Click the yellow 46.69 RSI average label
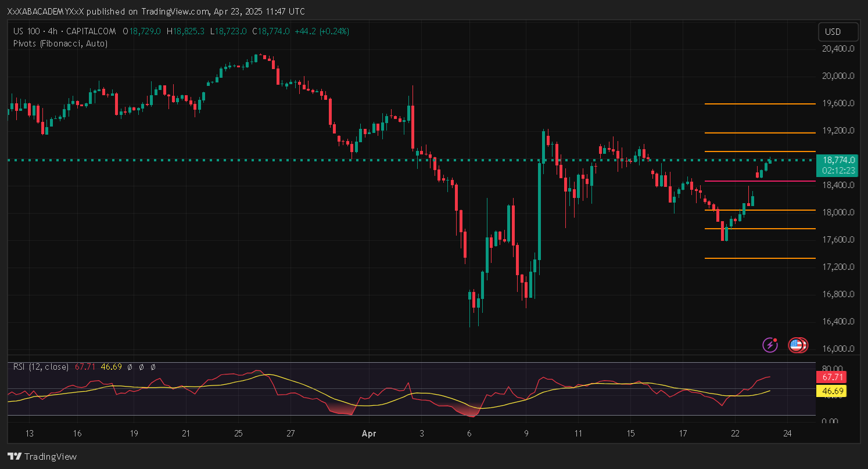Screen dimensions: 868x469 [831, 391]
